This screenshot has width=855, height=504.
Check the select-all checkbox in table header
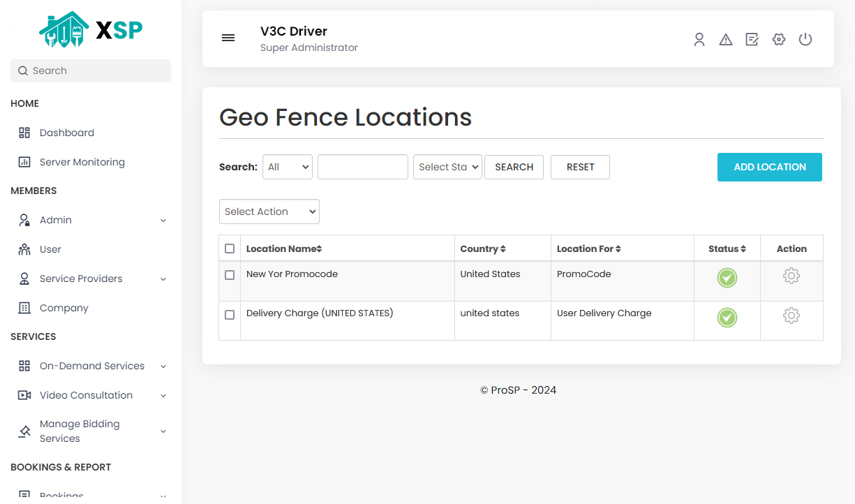point(229,248)
